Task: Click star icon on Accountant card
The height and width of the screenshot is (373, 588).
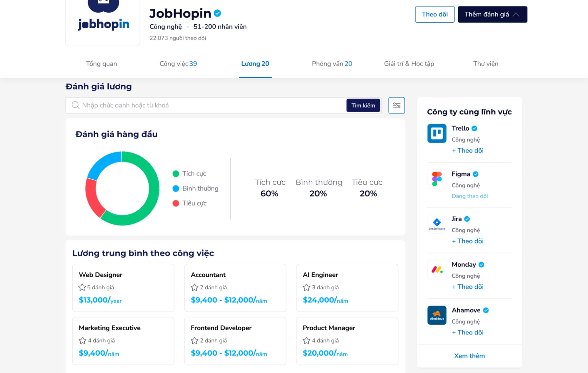Action: click(x=194, y=287)
